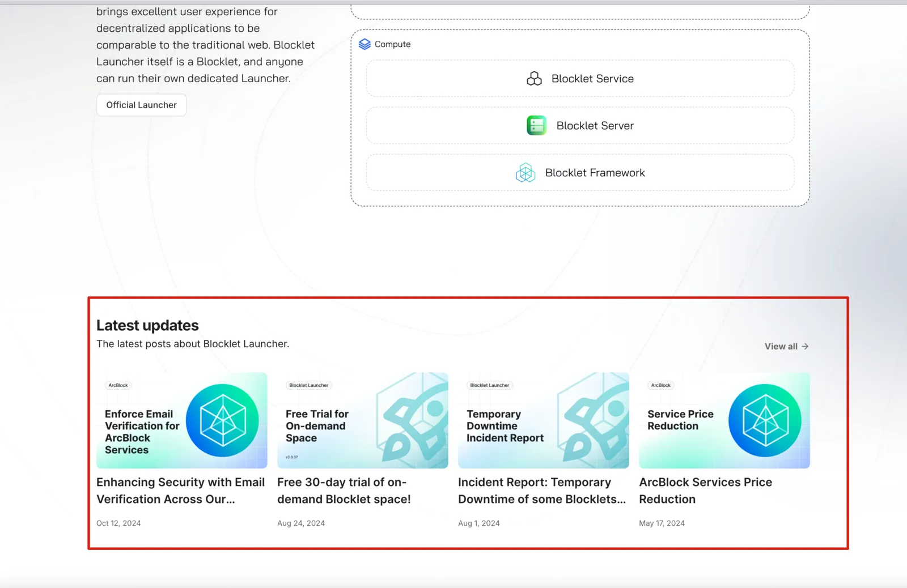907x588 pixels.
Task: Click the Compute layers icon
Action: (365, 44)
